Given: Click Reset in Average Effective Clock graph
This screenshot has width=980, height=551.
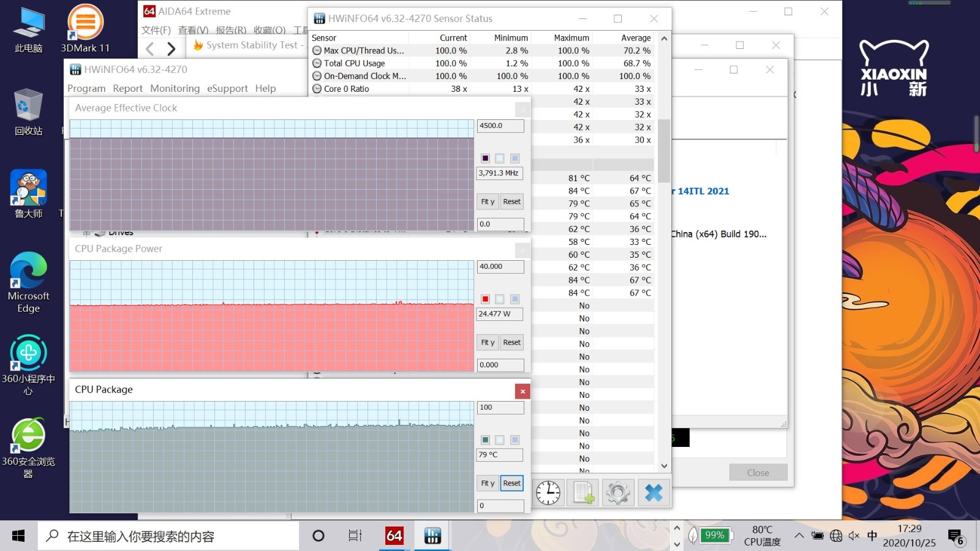Looking at the screenshot, I should (x=511, y=201).
